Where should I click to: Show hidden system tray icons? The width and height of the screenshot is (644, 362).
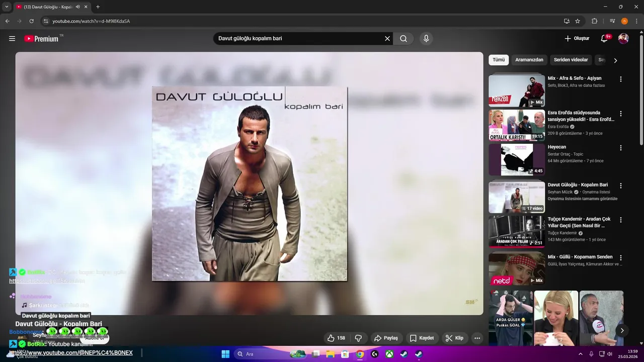coord(581,354)
